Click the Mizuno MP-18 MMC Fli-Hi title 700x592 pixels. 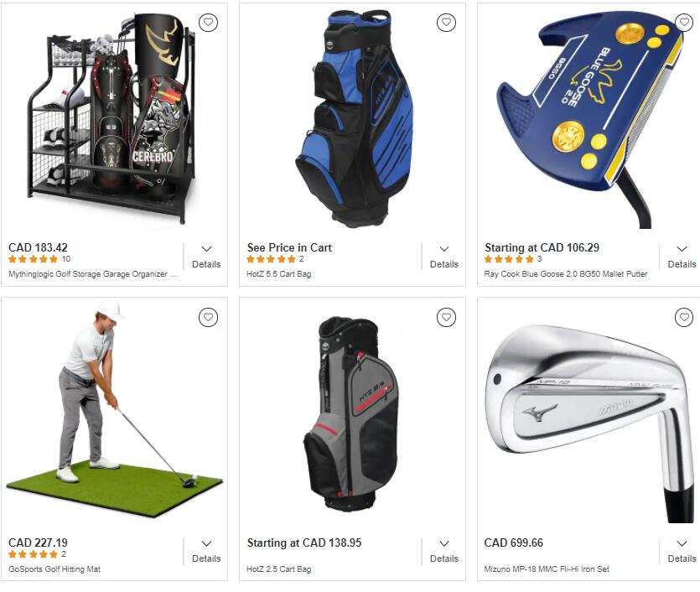(x=547, y=569)
